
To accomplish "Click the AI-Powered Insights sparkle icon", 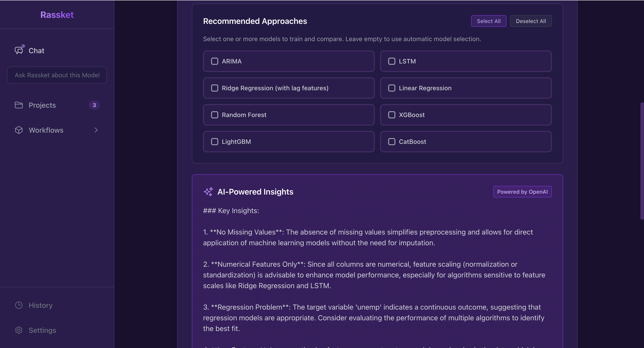I will click(208, 192).
